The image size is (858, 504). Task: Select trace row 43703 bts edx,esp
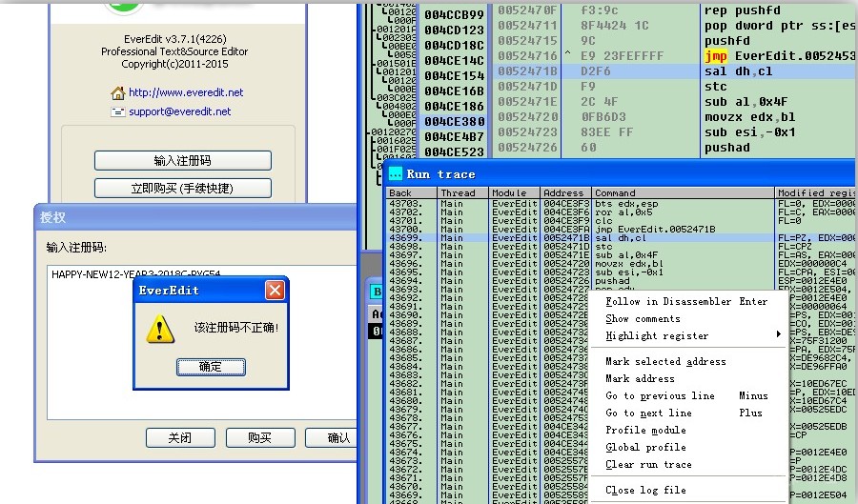click(620, 203)
